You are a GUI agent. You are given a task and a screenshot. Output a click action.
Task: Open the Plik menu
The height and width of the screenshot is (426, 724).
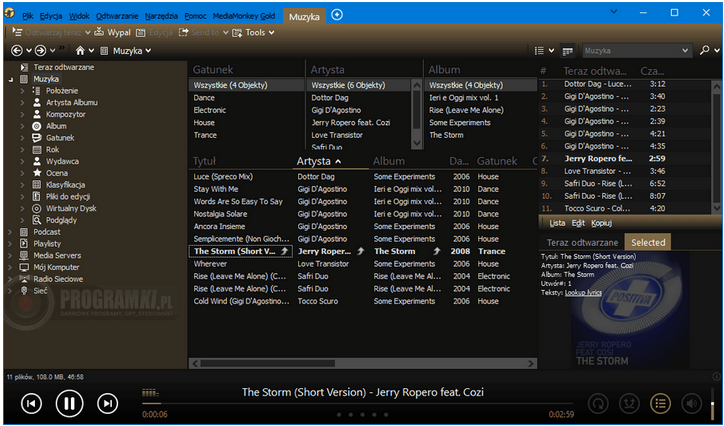tap(28, 16)
